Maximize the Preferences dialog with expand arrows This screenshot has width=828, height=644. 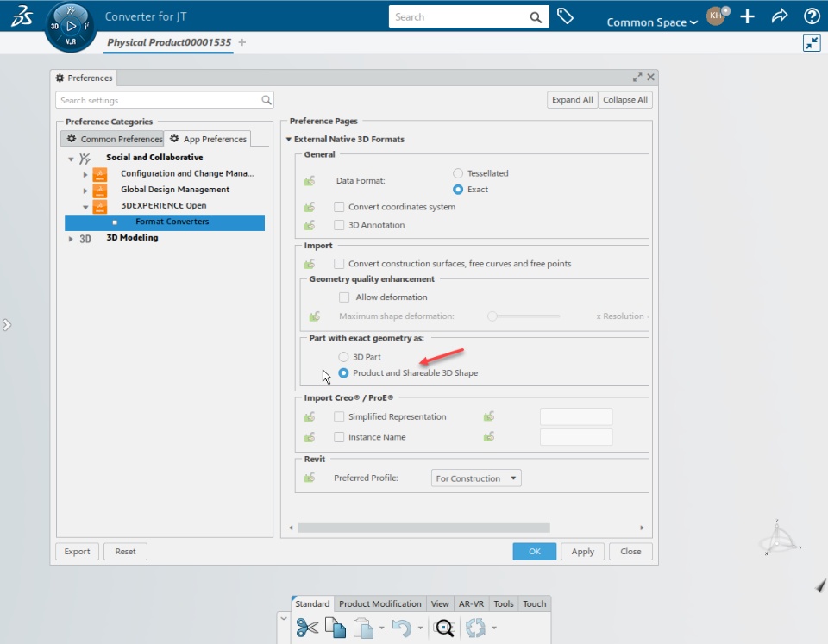[x=637, y=77]
